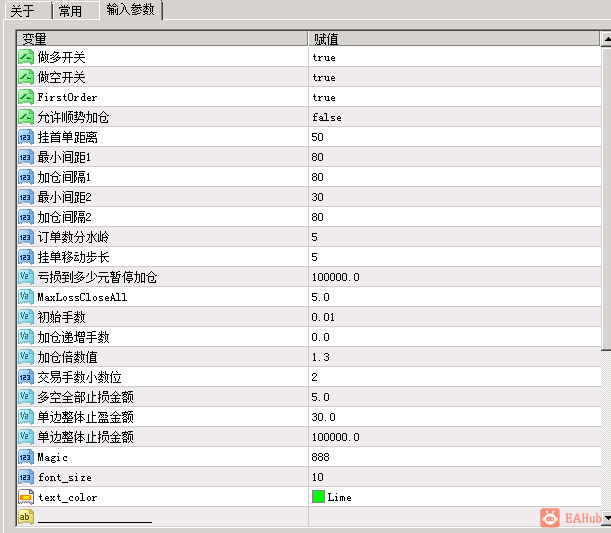This screenshot has width=611, height=533.
Task: Click the double icon beside 初始手数
Action: tap(26, 317)
